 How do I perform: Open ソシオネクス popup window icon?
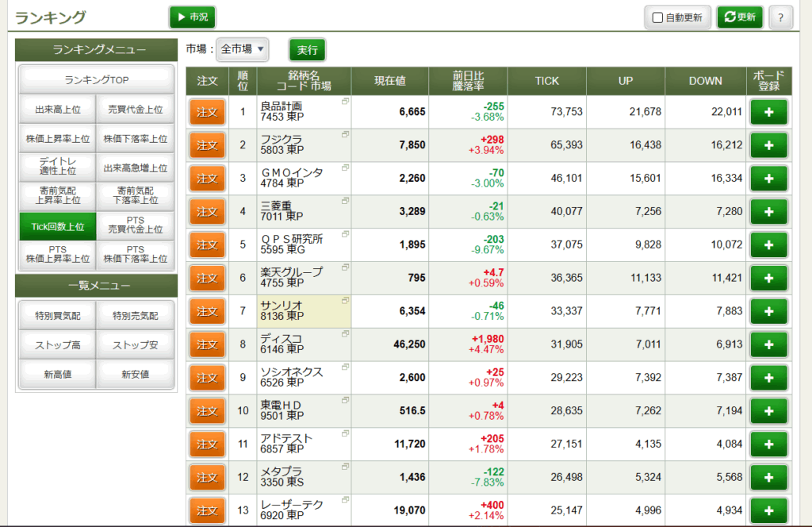(x=346, y=367)
